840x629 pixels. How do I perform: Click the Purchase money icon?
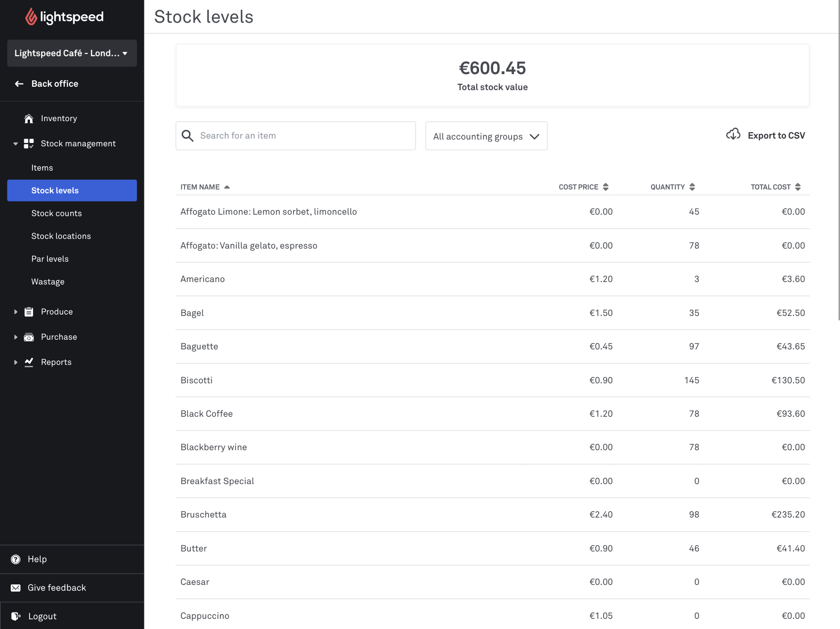click(29, 337)
